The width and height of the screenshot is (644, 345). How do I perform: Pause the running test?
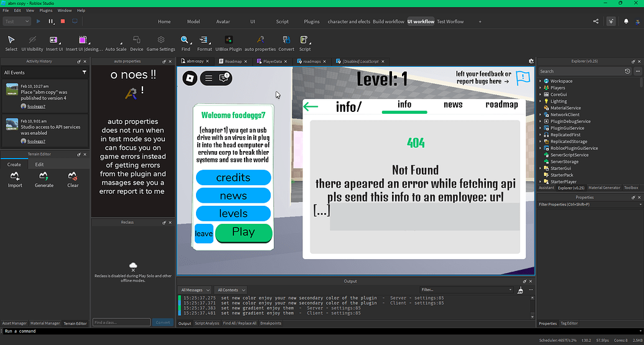point(50,21)
